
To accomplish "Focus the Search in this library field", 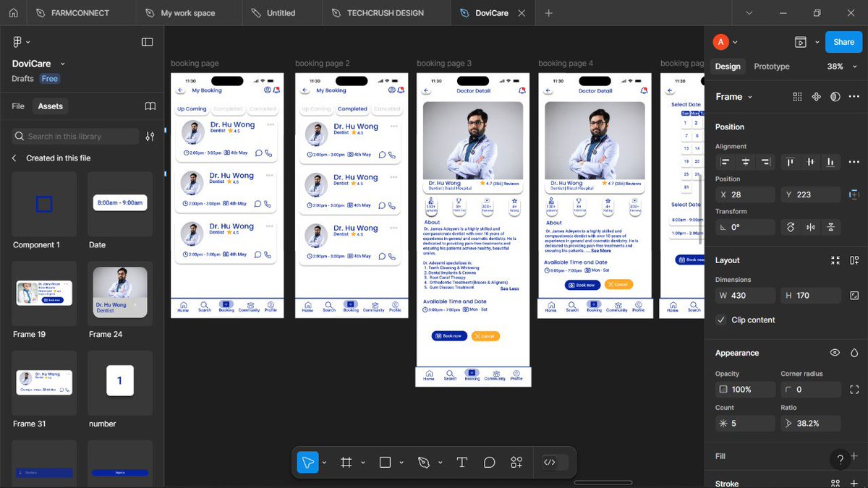I will 75,136.
